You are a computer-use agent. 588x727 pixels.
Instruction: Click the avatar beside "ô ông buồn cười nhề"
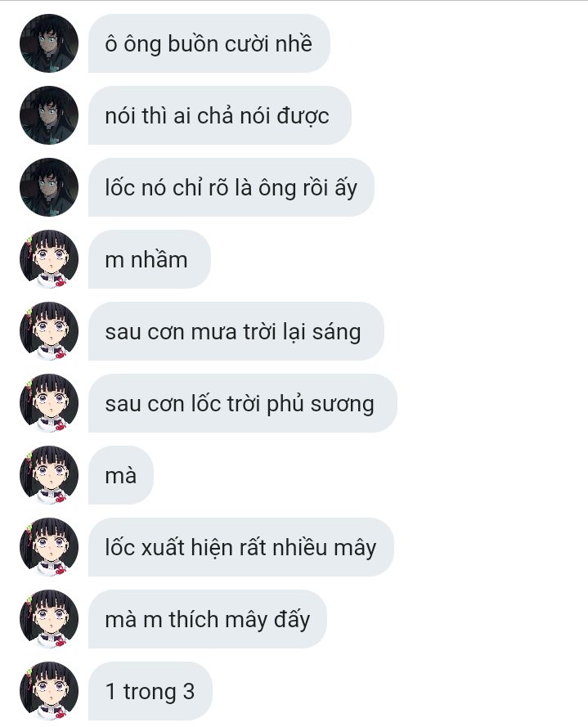tap(49, 43)
